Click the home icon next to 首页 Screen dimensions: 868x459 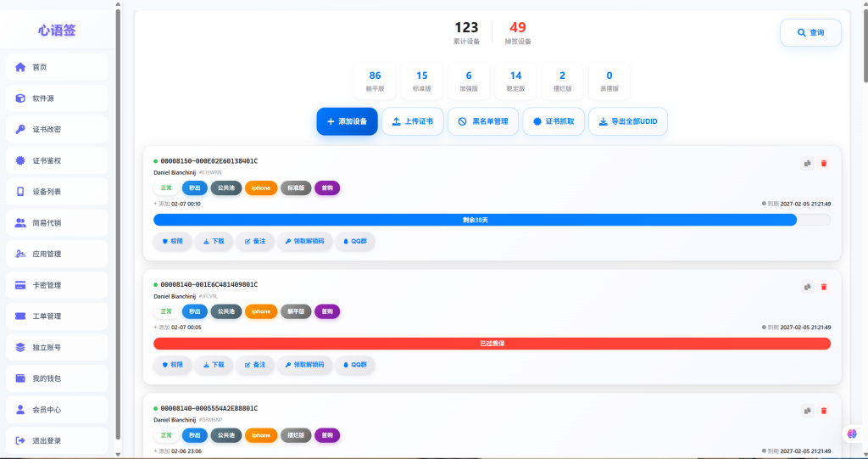pyautogui.click(x=20, y=67)
